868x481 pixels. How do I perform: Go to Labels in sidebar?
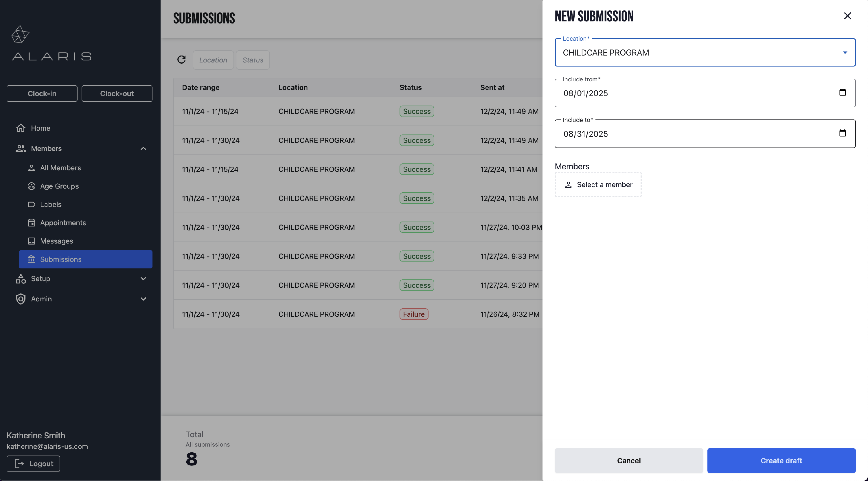click(51, 204)
